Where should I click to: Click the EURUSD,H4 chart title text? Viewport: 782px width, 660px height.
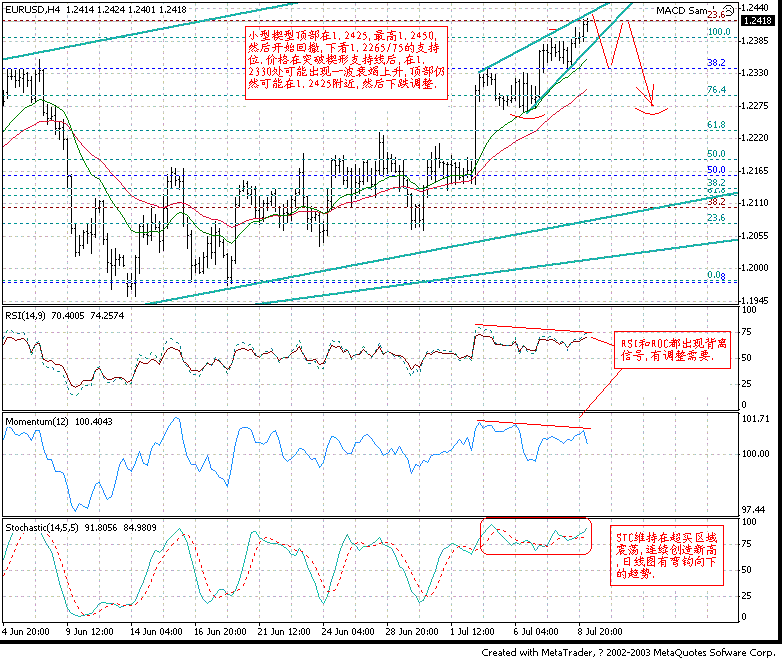34,9
